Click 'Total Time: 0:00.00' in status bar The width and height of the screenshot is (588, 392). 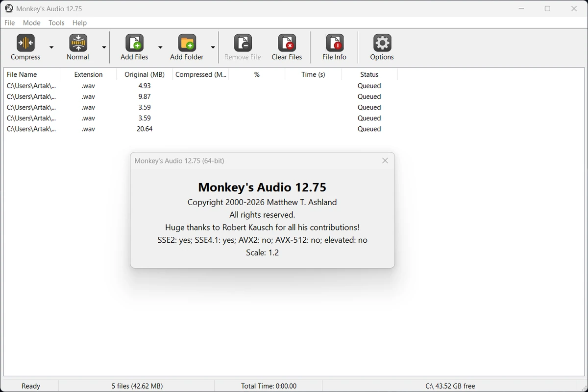coord(269,386)
